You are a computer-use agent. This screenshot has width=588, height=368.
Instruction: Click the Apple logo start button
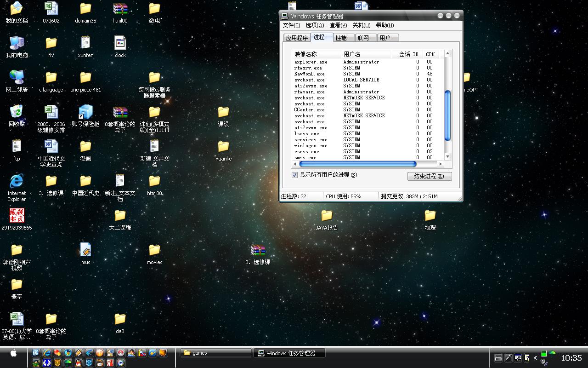13,353
